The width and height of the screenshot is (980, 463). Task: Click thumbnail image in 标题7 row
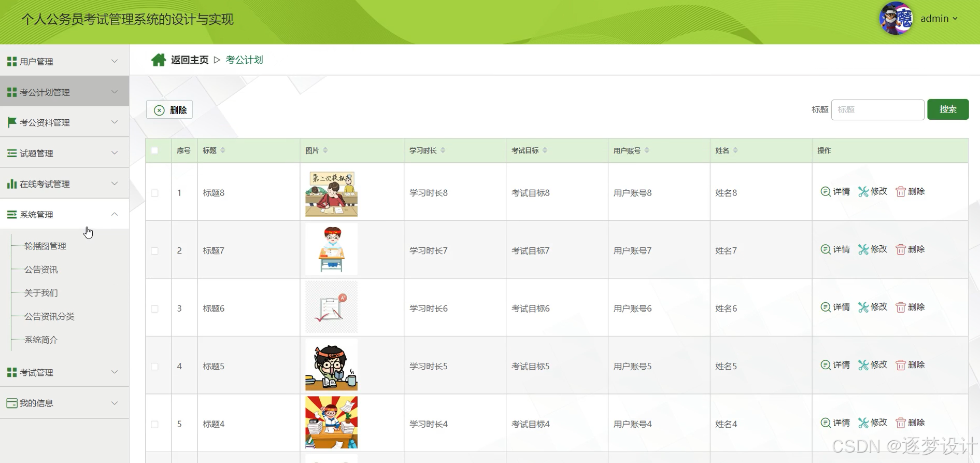pos(332,249)
